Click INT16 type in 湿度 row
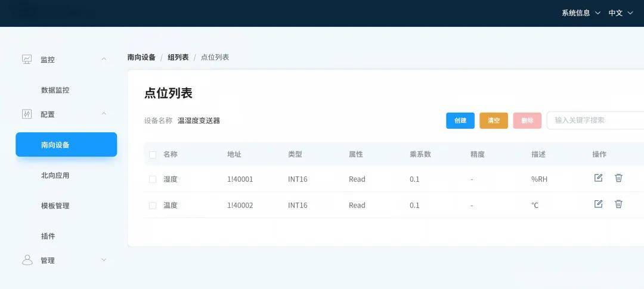Image resolution: width=644 pixels, height=289 pixels. pos(298,179)
